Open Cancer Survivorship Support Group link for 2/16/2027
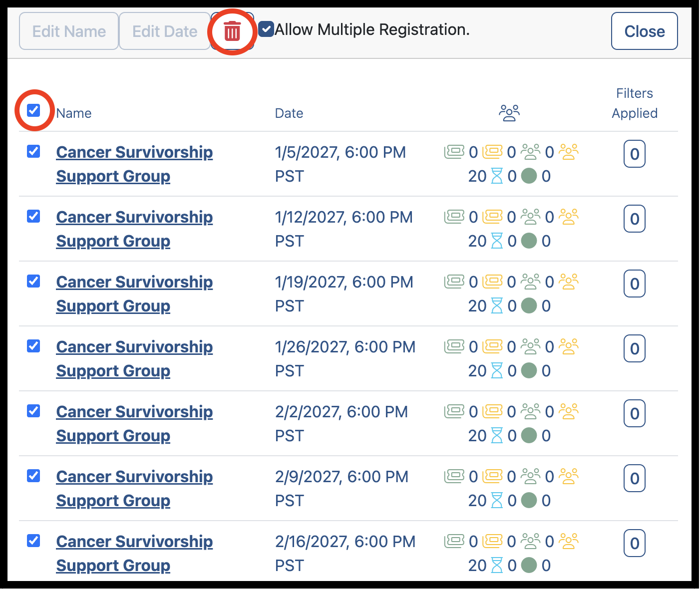This screenshot has height=589, width=700. (134, 554)
